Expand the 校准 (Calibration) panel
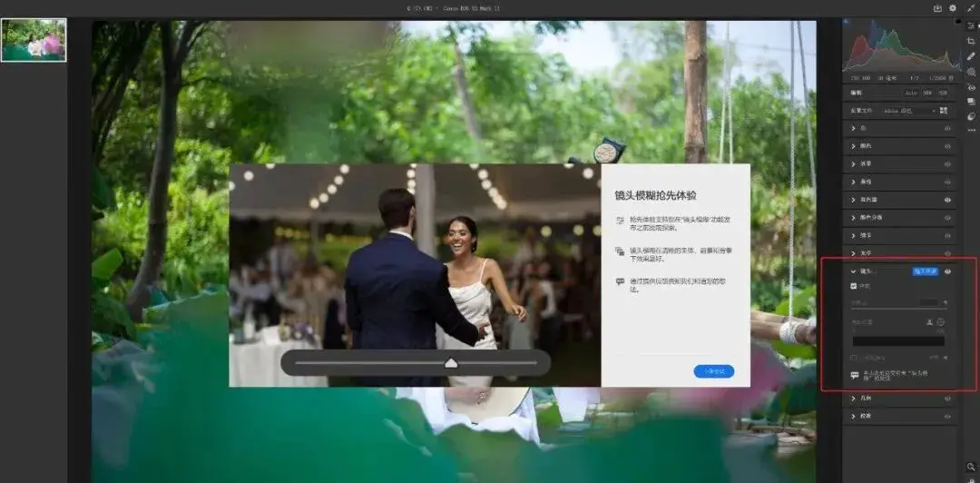980x483 pixels. pos(853,416)
